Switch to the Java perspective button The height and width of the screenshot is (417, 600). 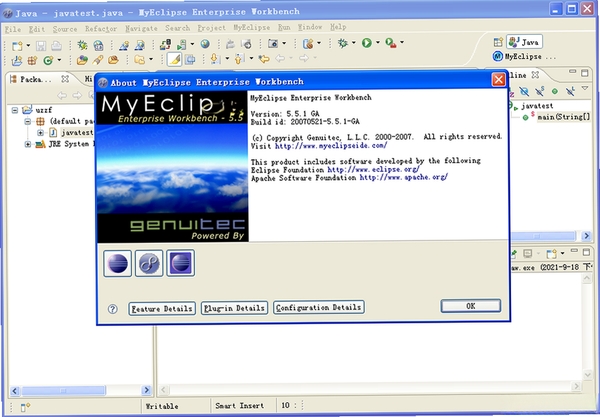tap(524, 42)
